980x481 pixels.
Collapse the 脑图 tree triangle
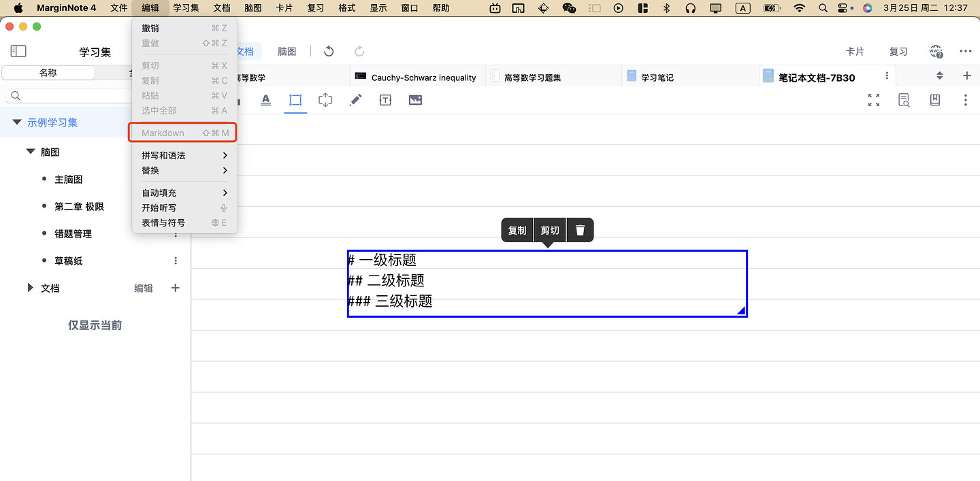tap(31, 152)
